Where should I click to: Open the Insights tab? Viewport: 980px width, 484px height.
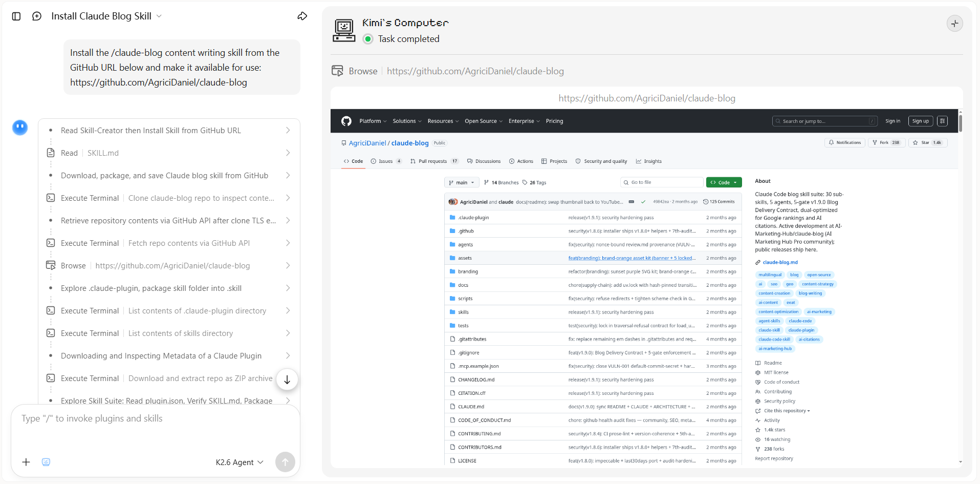point(648,161)
